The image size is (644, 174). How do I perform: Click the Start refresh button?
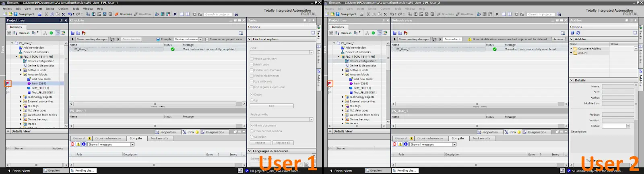pos(452,39)
